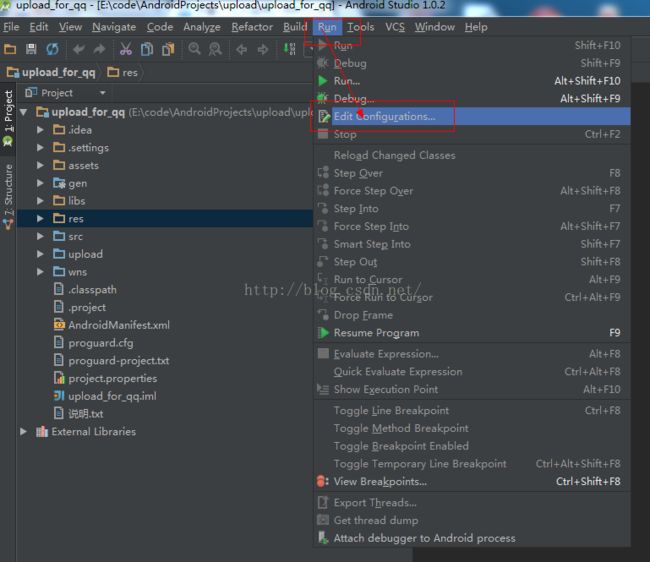The image size is (650, 562).
Task: Expand the res folder
Action: pos(40,218)
